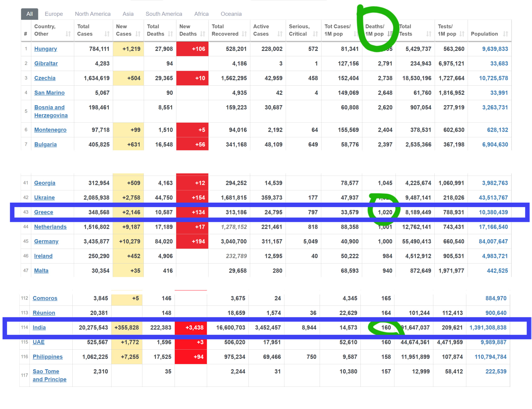The image size is (532, 409).
Task: Open India's country page link
Action: 39,327
